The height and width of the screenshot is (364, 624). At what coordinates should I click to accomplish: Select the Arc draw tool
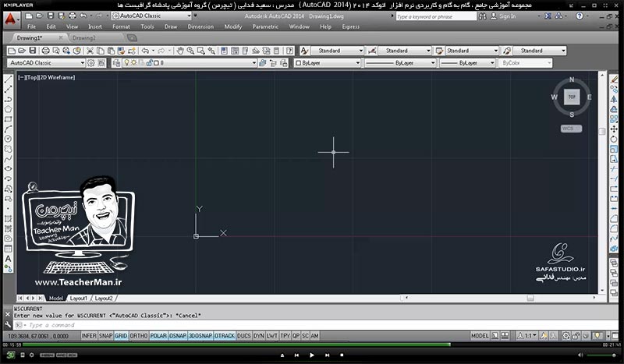[x=8, y=129]
